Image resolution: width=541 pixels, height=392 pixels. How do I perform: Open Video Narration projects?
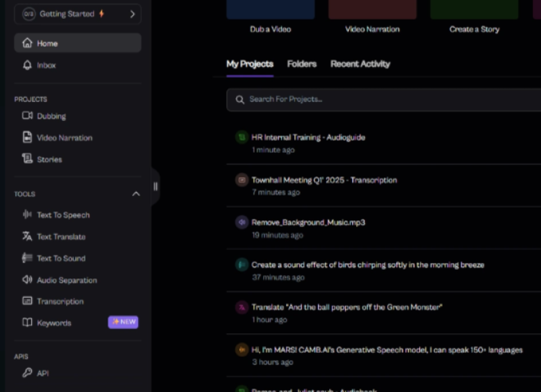point(64,138)
